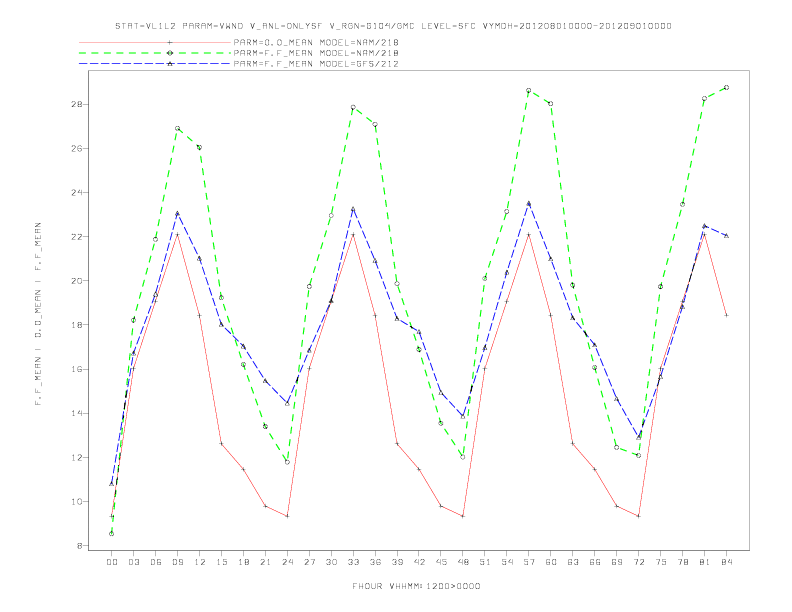
Task: Click the circle marker on green legend line
Action: [x=170, y=53]
